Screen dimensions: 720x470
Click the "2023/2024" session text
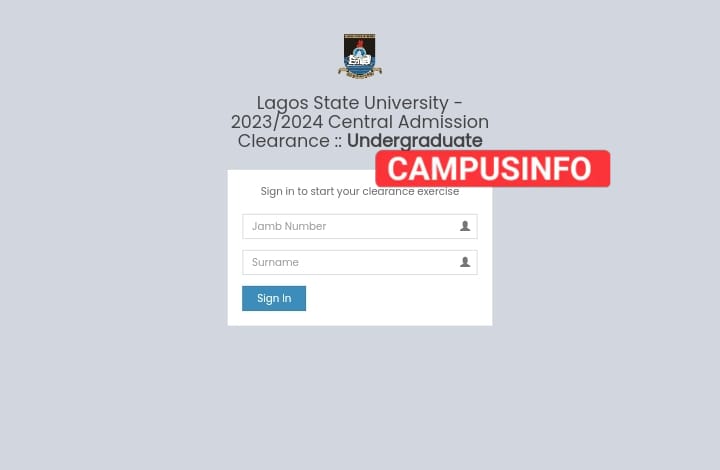[277, 122]
